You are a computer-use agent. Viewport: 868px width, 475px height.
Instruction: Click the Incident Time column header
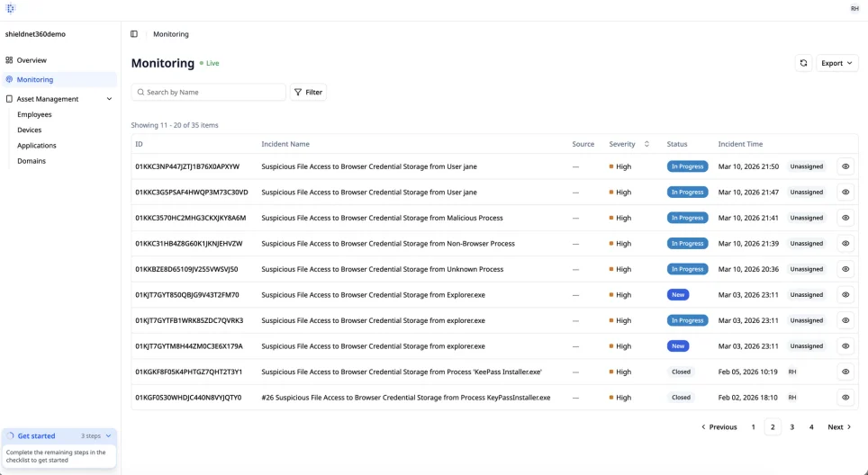tap(740, 144)
